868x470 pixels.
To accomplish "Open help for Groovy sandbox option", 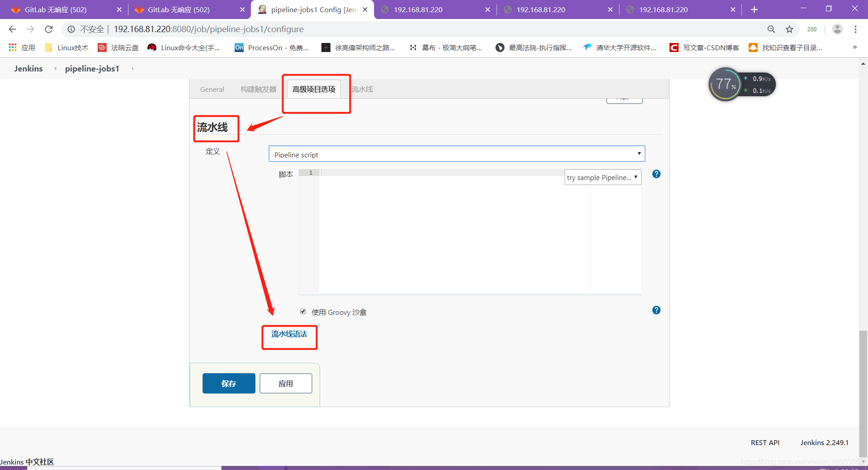I will coord(656,310).
